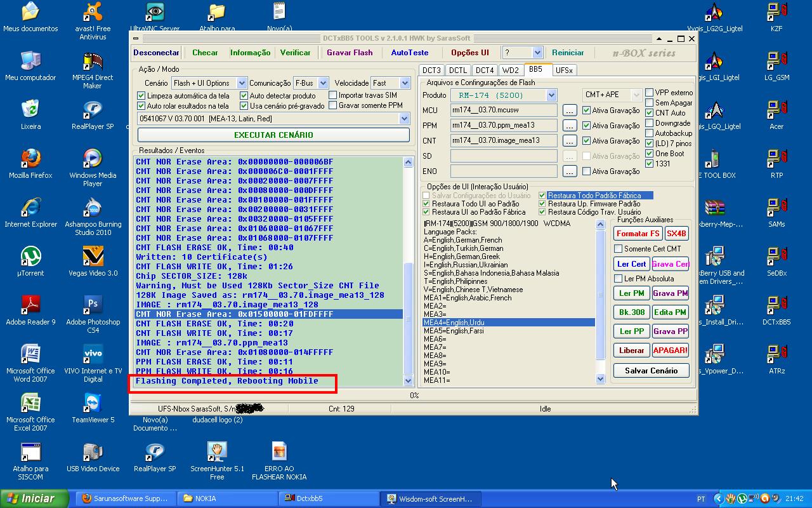Launch ScreenHunter 5.1 Free desktop icon
Viewport: 812px width, 508px height.
click(217, 461)
